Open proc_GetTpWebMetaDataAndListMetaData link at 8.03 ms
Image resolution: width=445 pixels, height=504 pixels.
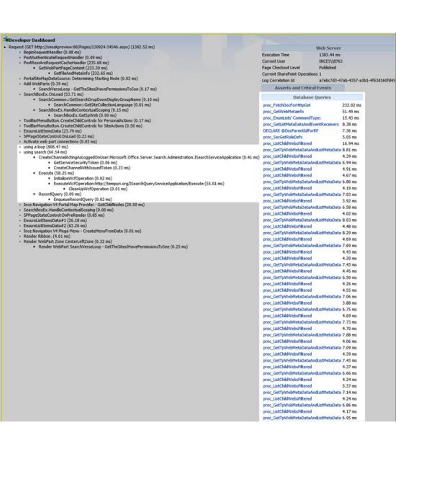(x=302, y=220)
